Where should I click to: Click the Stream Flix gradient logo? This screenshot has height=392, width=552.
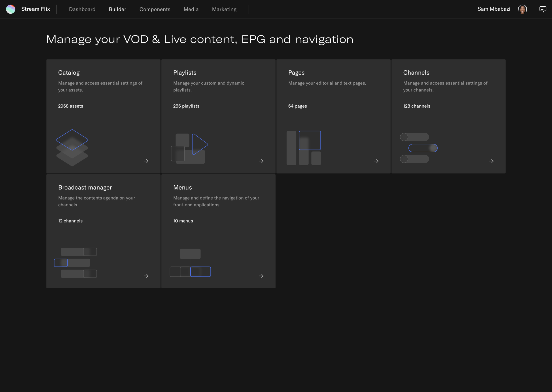tap(11, 9)
